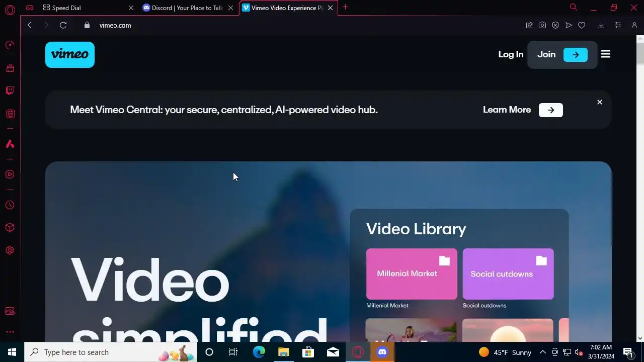The image size is (644, 362).
Task: Click the site security padlock icon
Action: click(87, 25)
